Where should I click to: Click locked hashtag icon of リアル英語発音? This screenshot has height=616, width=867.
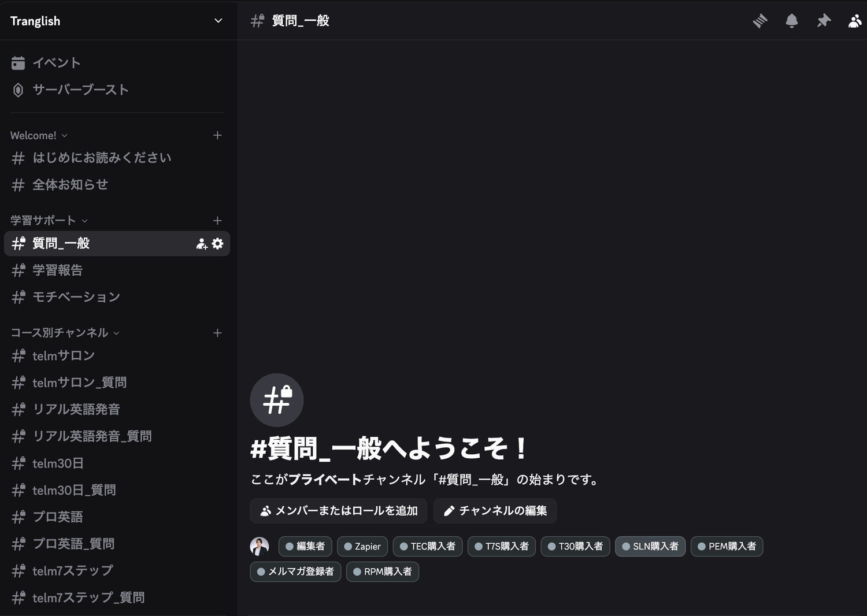18,409
